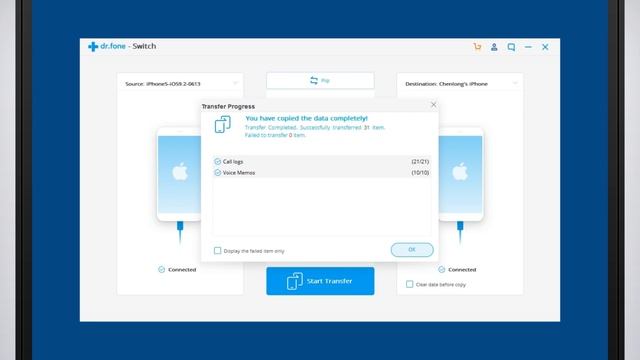Click OK in Transfer Progress dialog
640x360 pixels.
412,249
